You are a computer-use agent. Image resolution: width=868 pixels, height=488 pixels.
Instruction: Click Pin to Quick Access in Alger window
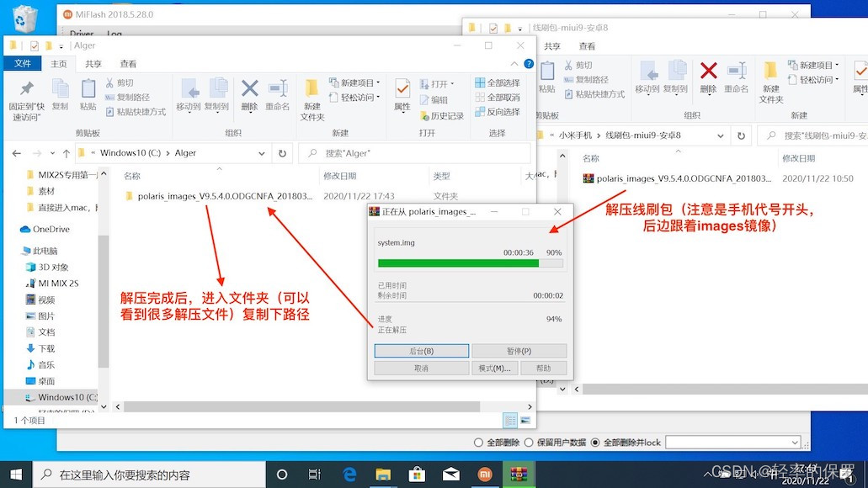point(26,100)
